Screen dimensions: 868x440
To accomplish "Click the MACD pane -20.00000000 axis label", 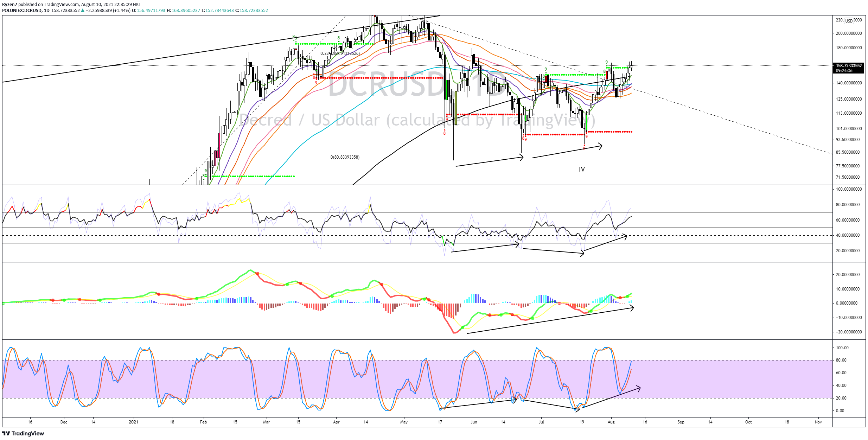I will [x=848, y=332].
